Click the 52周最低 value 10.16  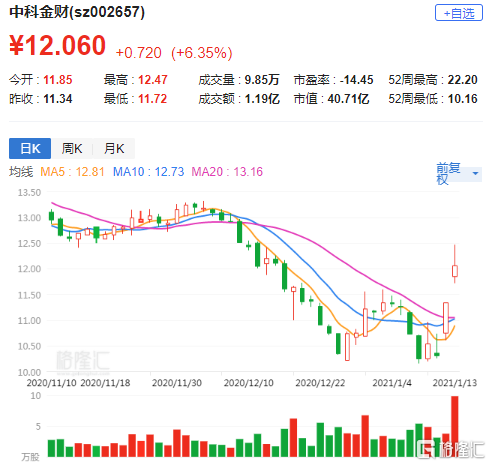point(463,99)
